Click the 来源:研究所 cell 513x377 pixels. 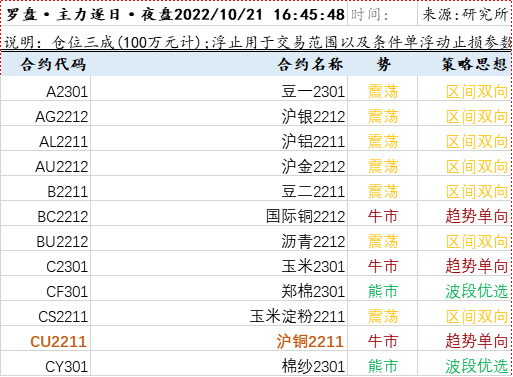coord(465,15)
